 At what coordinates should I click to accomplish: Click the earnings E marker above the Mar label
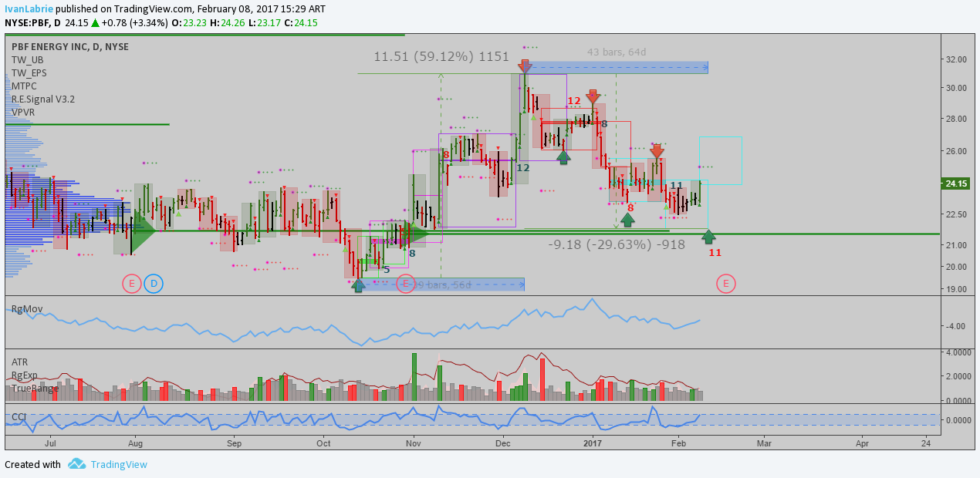pos(726,284)
